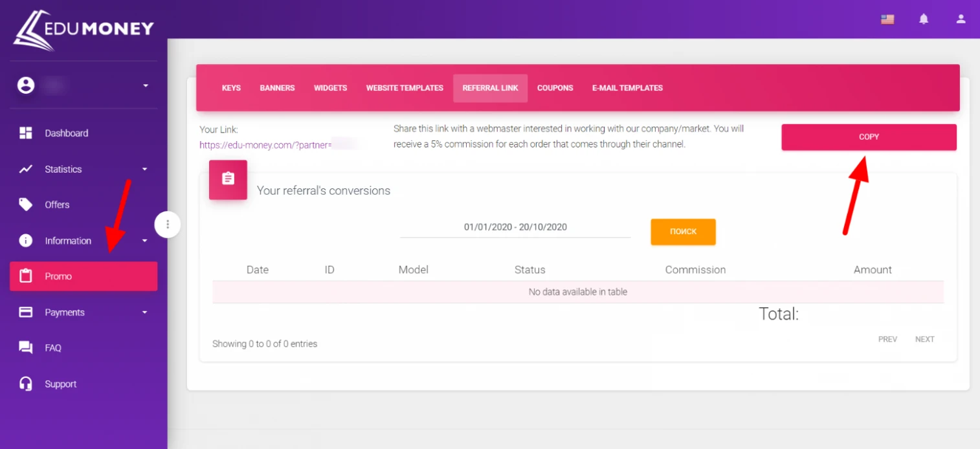Switch to the Widgets tab
Screen dimensions: 980x449
pyautogui.click(x=330, y=88)
